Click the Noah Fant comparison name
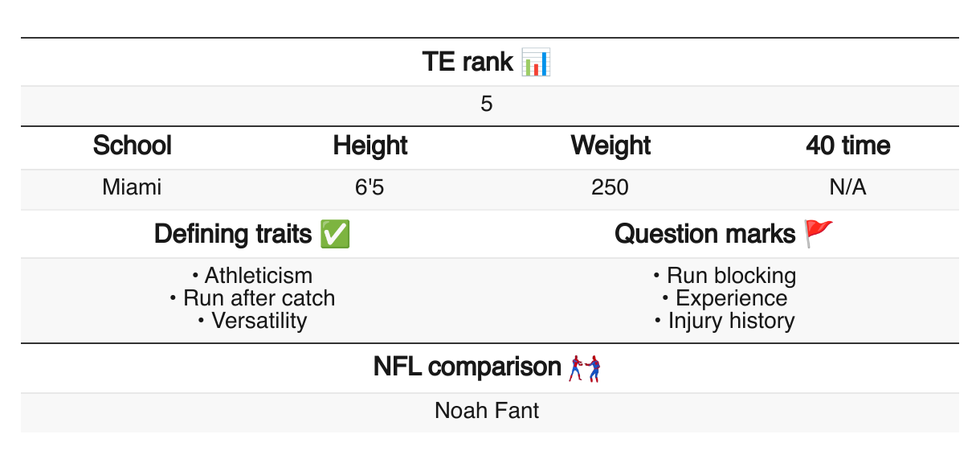This screenshot has width=980, height=455. [487, 411]
